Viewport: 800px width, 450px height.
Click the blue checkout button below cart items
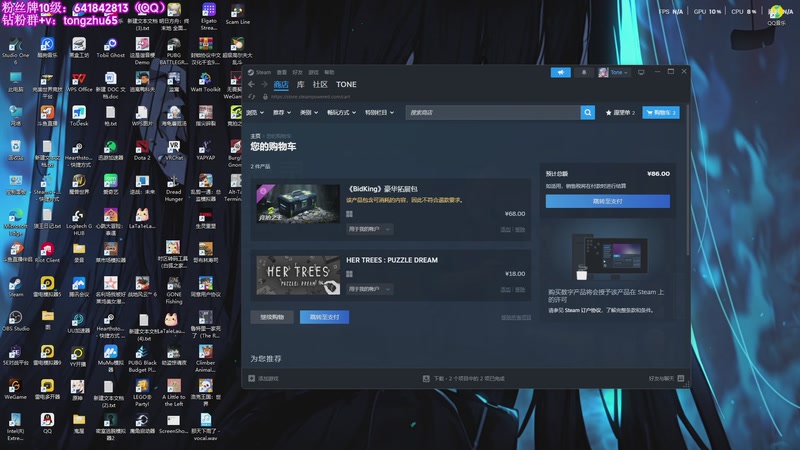pos(324,317)
